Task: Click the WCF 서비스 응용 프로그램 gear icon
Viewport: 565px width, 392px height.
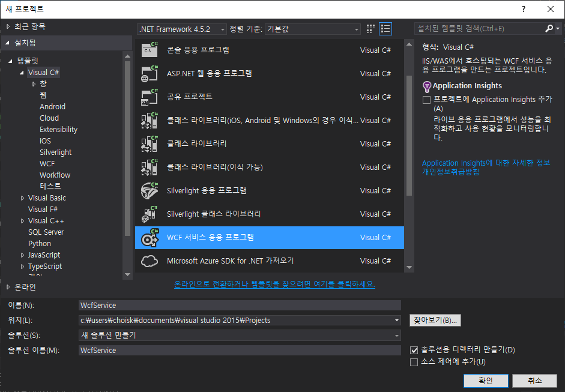Action: tap(150, 238)
